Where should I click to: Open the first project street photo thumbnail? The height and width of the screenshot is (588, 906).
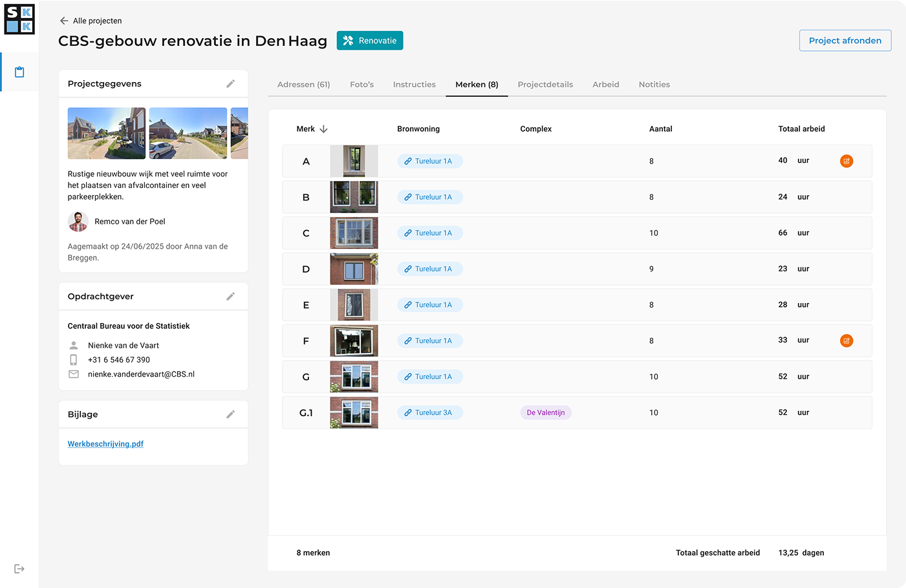(x=106, y=133)
